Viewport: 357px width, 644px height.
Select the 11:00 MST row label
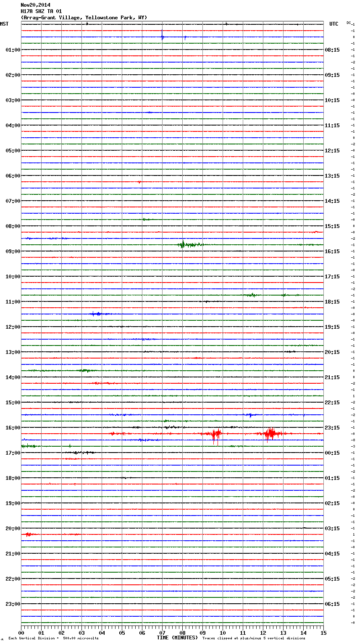point(13,302)
